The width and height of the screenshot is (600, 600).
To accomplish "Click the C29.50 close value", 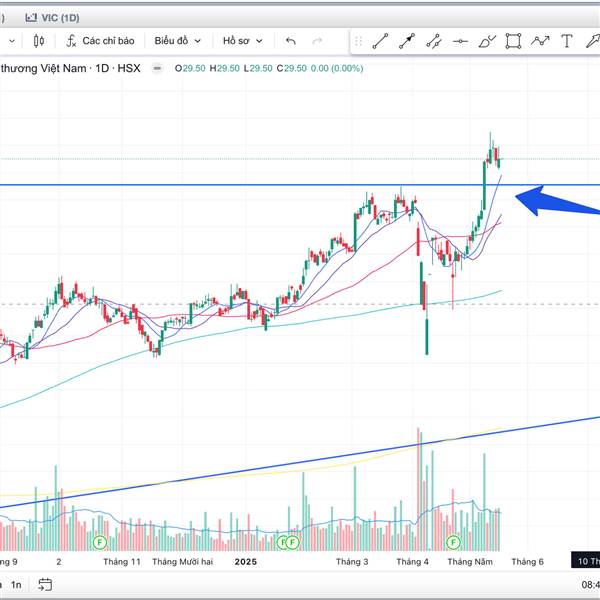I will point(292,68).
